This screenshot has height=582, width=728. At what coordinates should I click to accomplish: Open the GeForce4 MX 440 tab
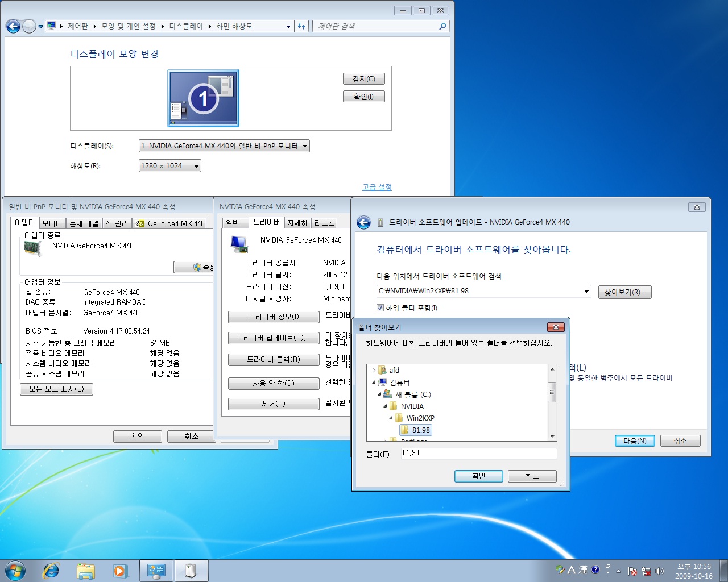pos(170,223)
